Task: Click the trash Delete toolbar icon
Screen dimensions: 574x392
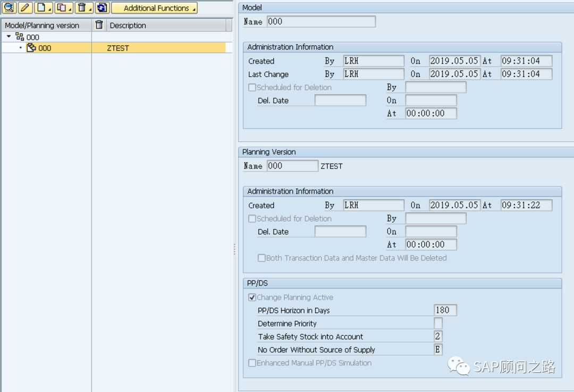Action: pyautogui.click(x=82, y=8)
